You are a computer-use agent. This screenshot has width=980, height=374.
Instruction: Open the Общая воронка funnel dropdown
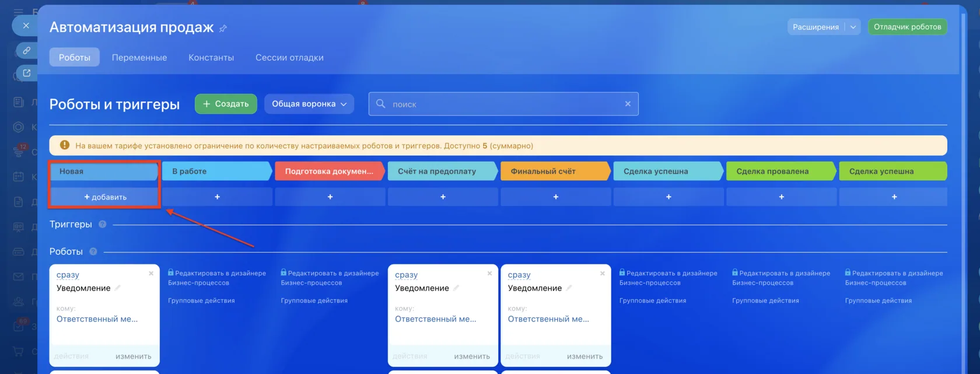click(x=309, y=104)
